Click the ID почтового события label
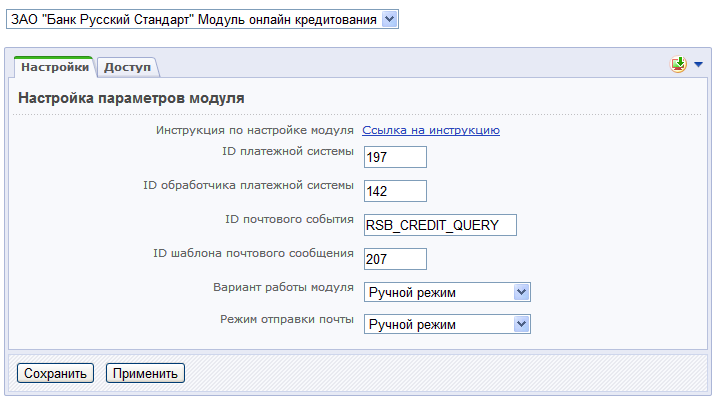The image size is (715, 399). click(290, 219)
